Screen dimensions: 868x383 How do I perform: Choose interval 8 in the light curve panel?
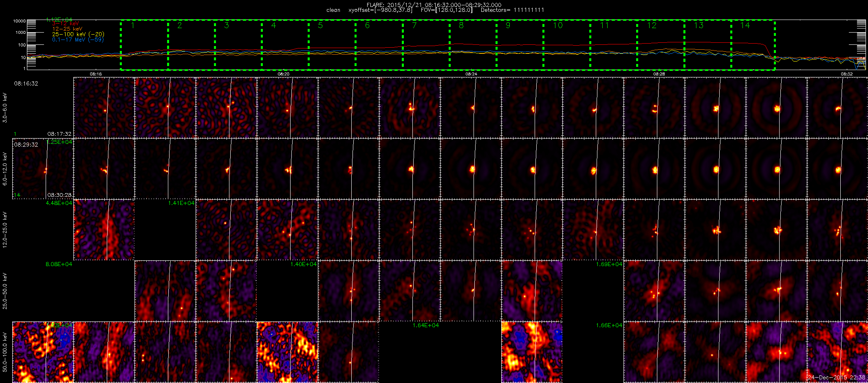pyautogui.click(x=461, y=26)
